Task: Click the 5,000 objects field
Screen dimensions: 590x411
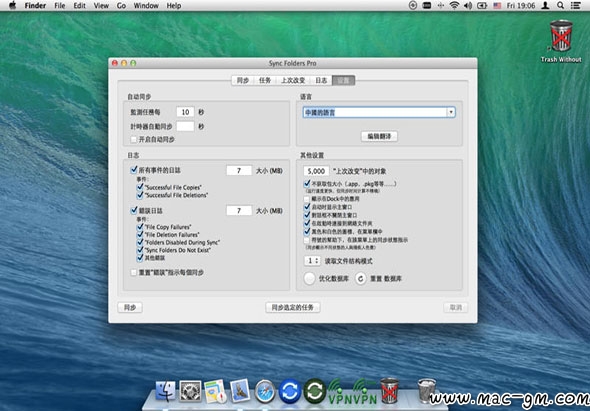Action: 316,171
